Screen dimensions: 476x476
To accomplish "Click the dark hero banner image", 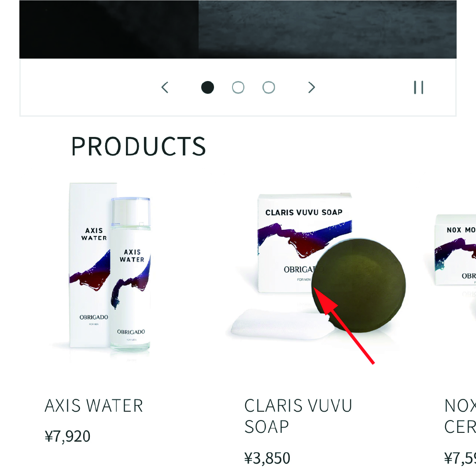I will coord(238,29).
